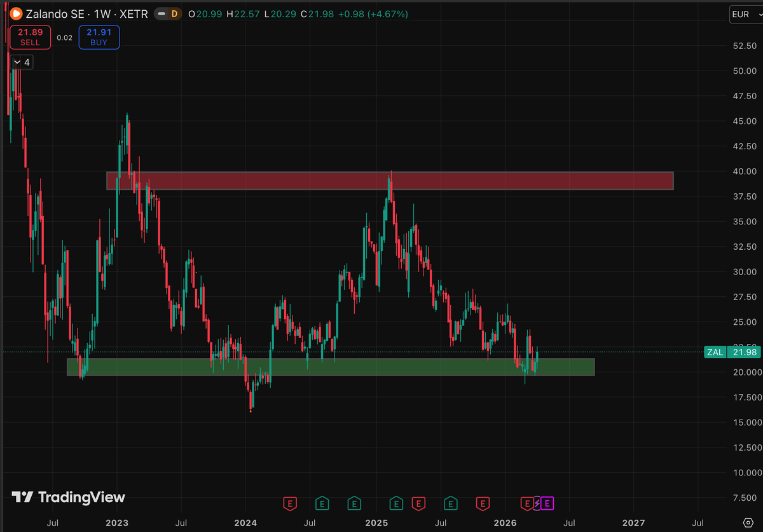Open the purple upcoming earnings marker
This screenshot has height=532, width=763.
click(x=547, y=503)
